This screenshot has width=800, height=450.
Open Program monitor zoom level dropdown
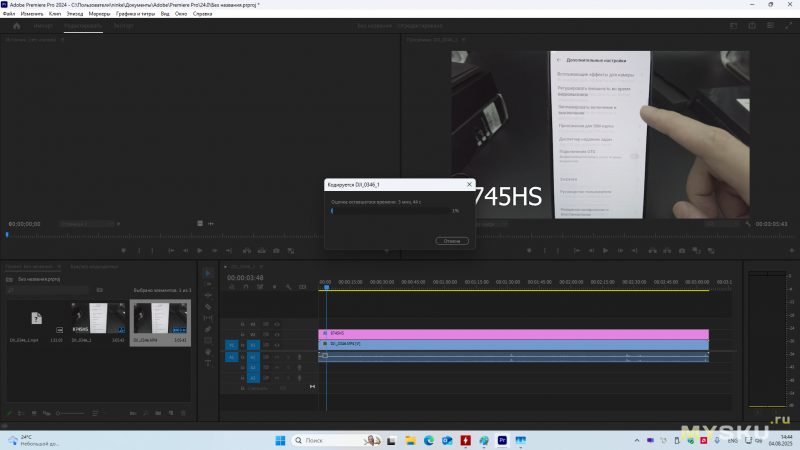pos(491,224)
